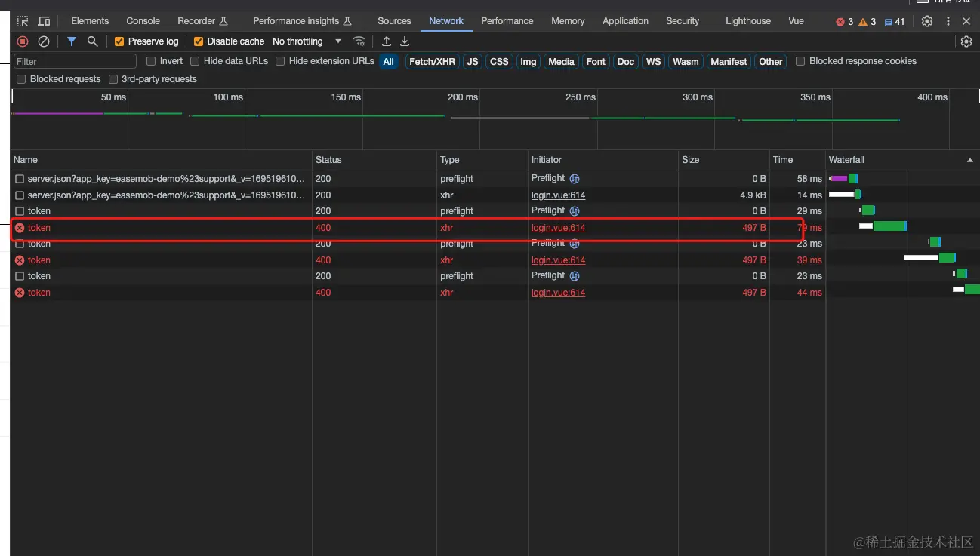Check Hide extension URLs
980x556 pixels.
coord(280,61)
